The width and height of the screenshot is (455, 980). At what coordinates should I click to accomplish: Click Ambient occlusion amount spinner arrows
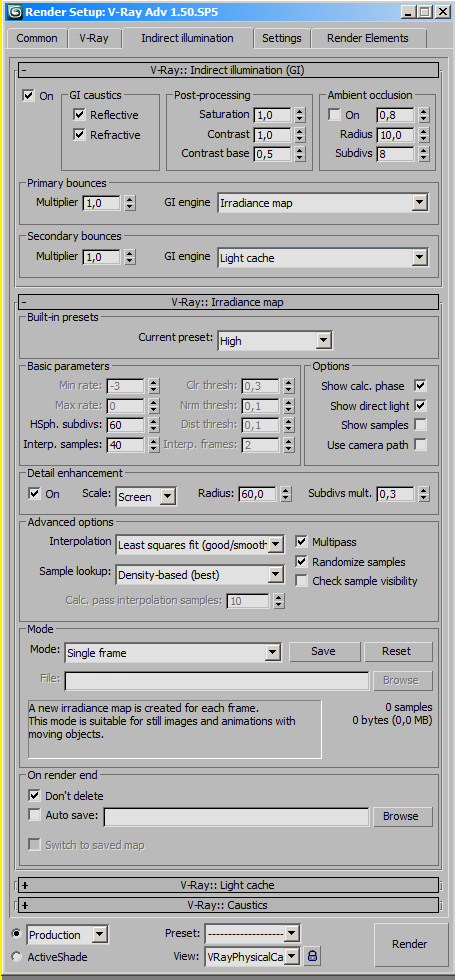click(424, 115)
